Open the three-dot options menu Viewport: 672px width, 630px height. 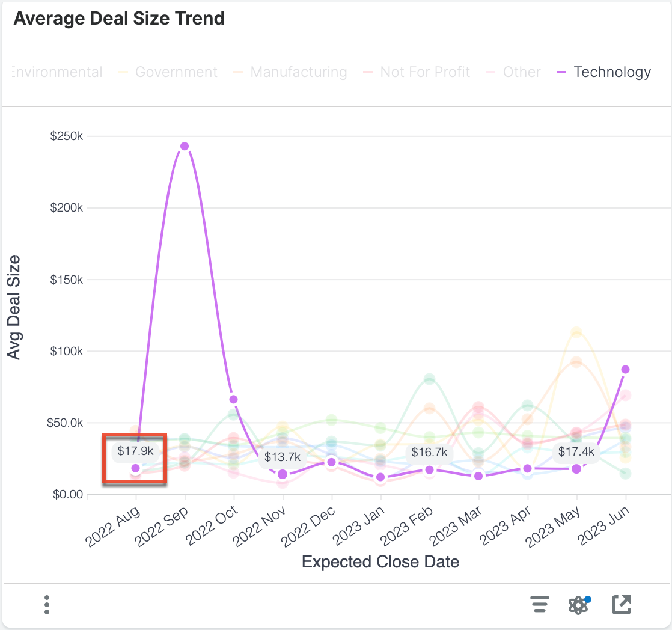point(46,605)
